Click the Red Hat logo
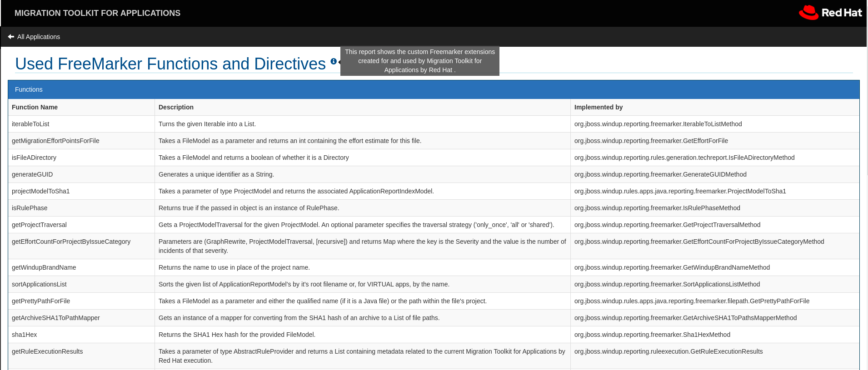The width and height of the screenshot is (868, 370). [x=830, y=13]
